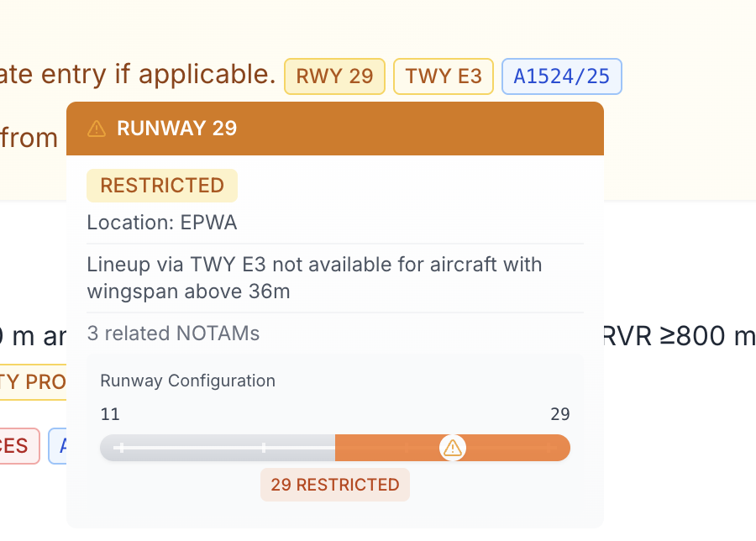The image size is (756, 541).
Task: Click the runway end label 11
Action: [110, 414]
